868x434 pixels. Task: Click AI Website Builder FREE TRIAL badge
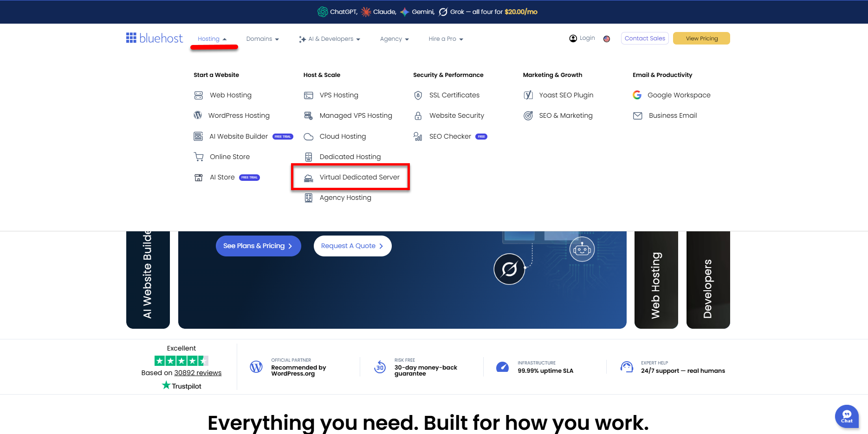[x=283, y=137]
